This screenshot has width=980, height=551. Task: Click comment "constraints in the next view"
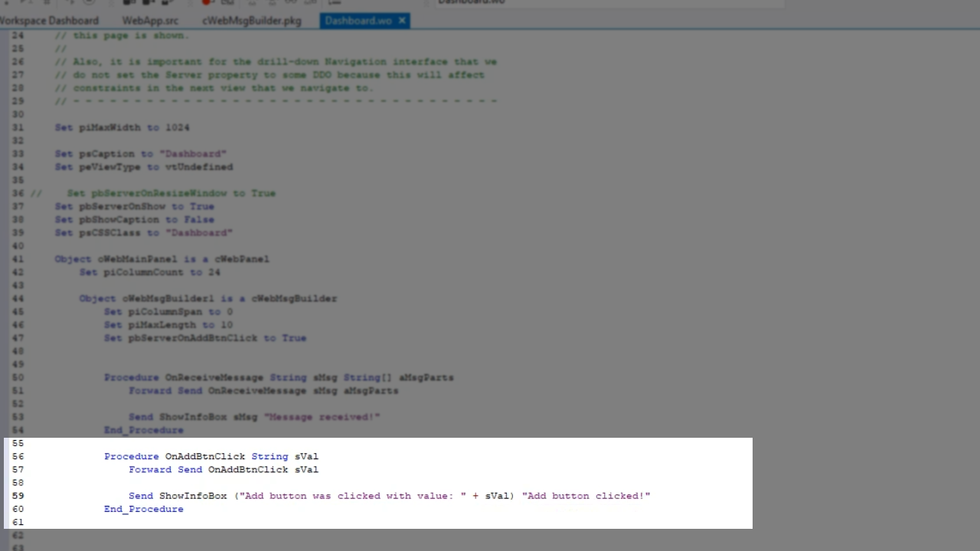214,88
